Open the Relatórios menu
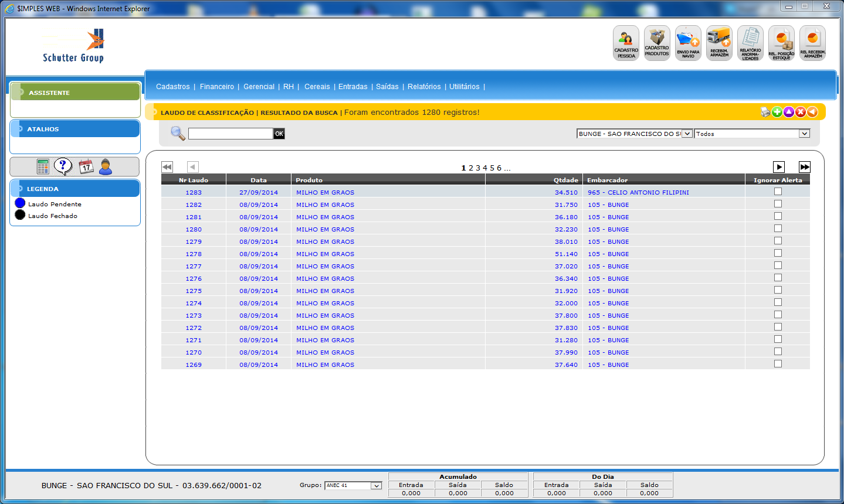The width and height of the screenshot is (844, 504). click(424, 87)
